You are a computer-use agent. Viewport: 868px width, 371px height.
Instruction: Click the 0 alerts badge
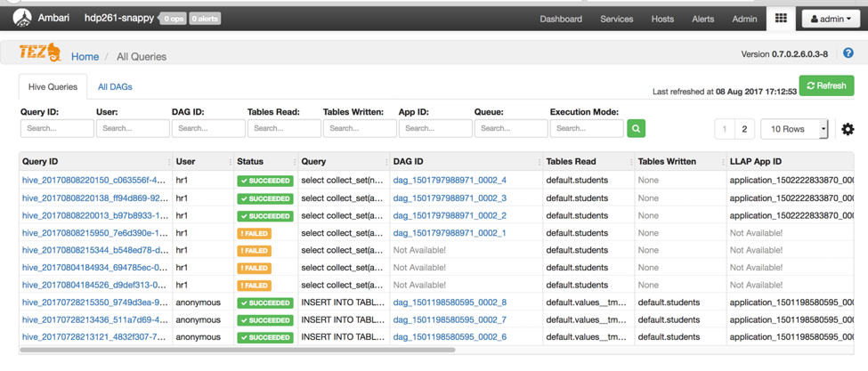[x=205, y=19]
